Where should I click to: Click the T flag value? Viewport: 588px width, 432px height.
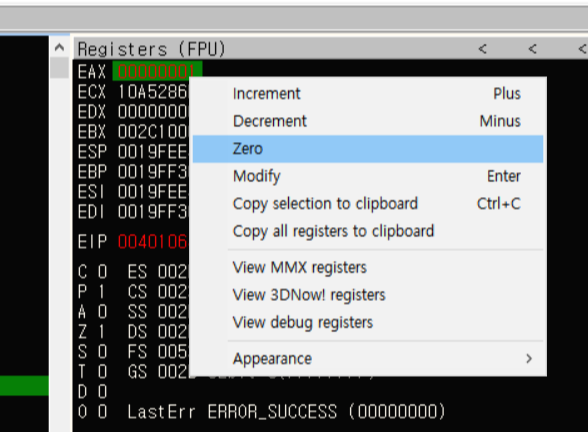tap(102, 372)
